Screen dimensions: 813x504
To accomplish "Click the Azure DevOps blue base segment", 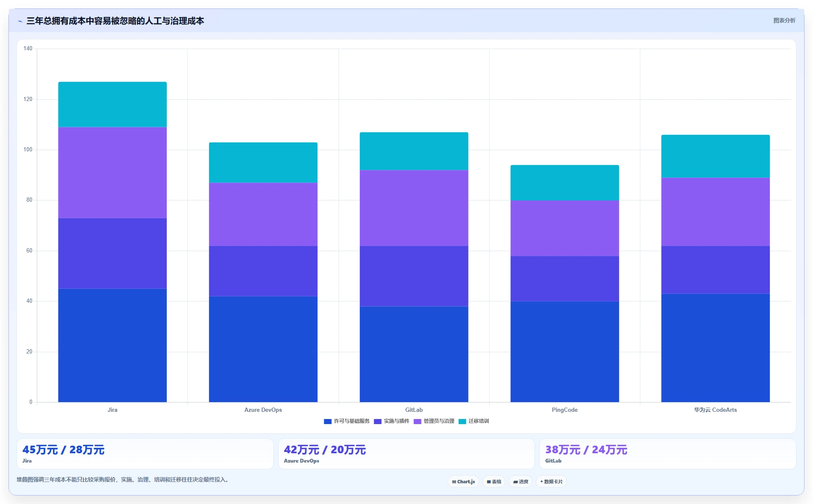I will pyautogui.click(x=263, y=349).
